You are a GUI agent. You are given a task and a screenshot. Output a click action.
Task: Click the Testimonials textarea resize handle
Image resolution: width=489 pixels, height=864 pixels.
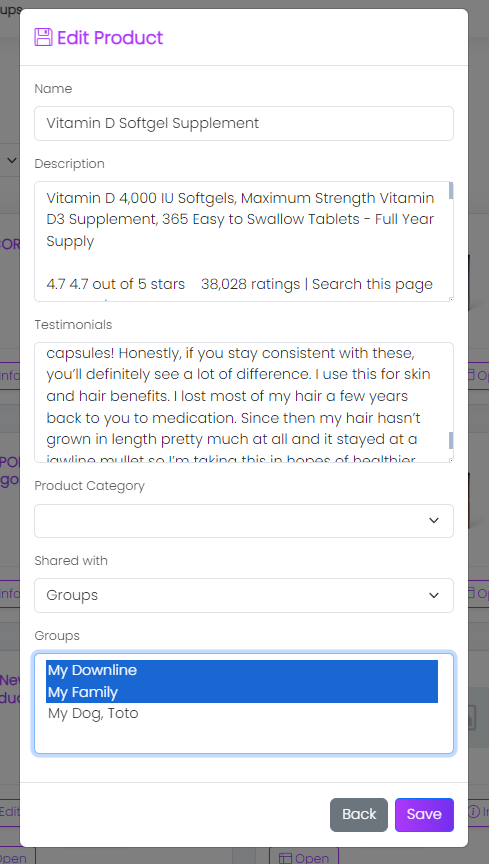click(451, 460)
